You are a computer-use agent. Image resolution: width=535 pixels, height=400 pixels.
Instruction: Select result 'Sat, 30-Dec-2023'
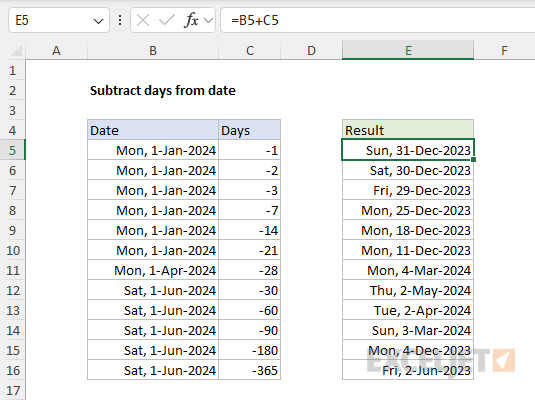408,170
